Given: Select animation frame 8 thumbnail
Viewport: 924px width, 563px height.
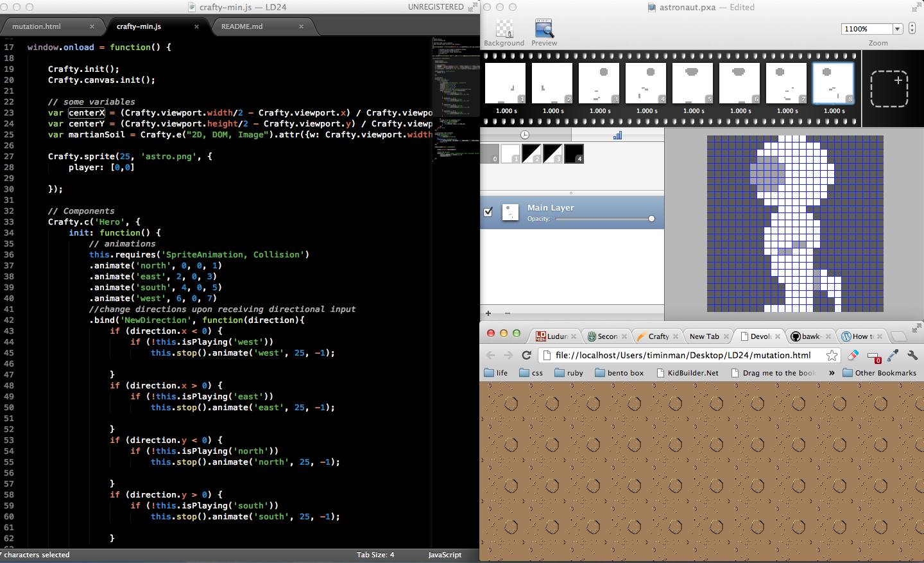Looking at the screenshot, I should [834, 83].
